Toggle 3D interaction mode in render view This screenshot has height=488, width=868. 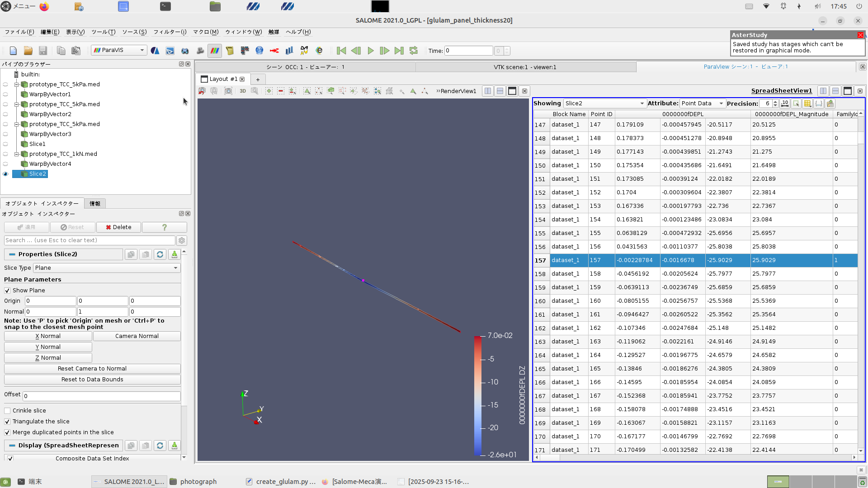(243, 91)
